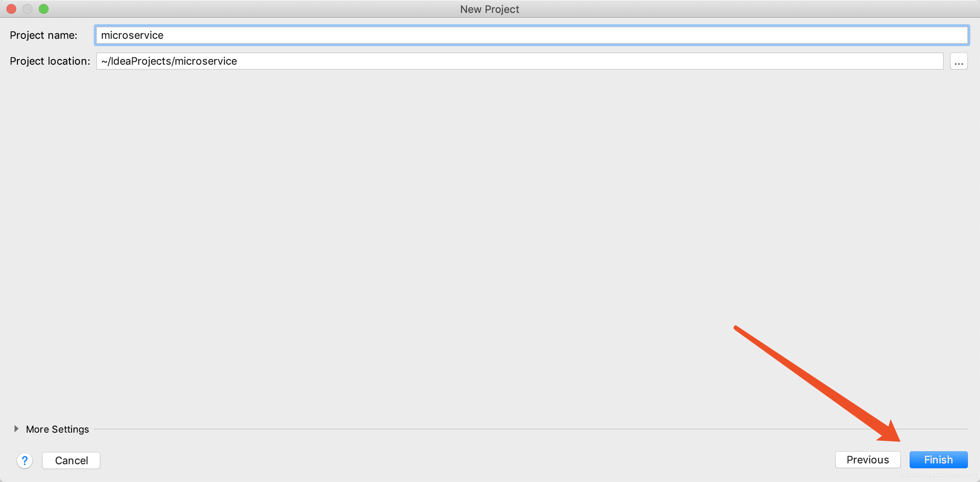Screen dimensions: 980x482
Task: Open the folder browser ellipsis button
Action: tap(959, 61)
